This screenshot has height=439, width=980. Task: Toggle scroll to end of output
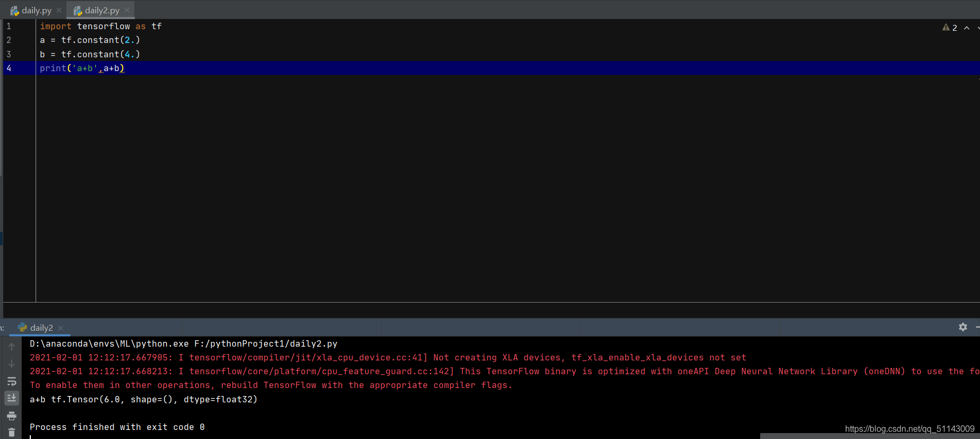(x=12, y=398)
